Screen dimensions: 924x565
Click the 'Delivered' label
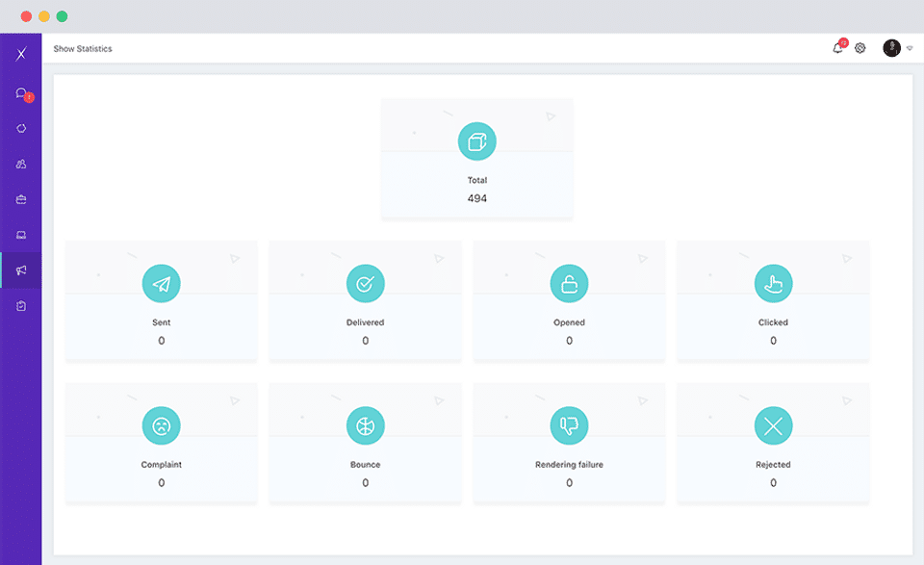click(366, 322)
